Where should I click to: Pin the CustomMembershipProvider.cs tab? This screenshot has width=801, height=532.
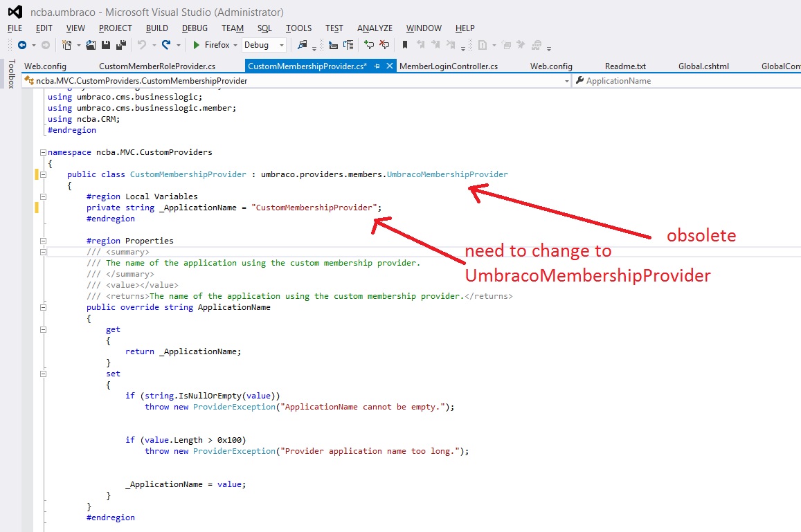tap(377, 66)
